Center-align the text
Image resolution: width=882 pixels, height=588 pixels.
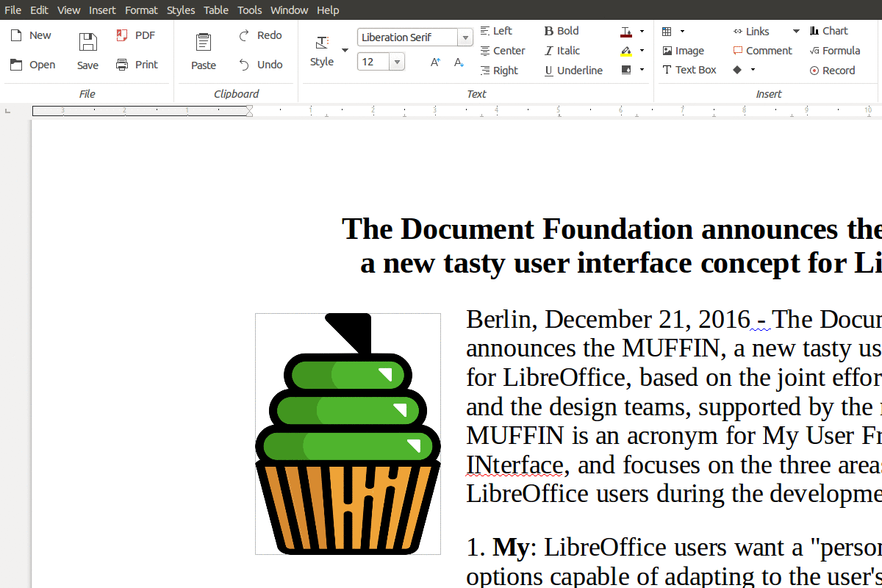[x=503, y=51]
